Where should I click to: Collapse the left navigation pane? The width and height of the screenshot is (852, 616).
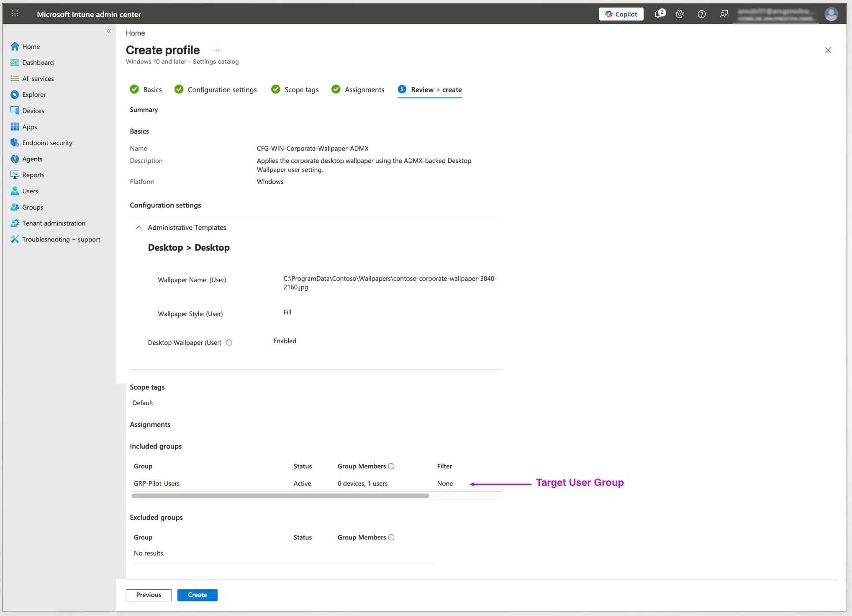tap(109, 31)
